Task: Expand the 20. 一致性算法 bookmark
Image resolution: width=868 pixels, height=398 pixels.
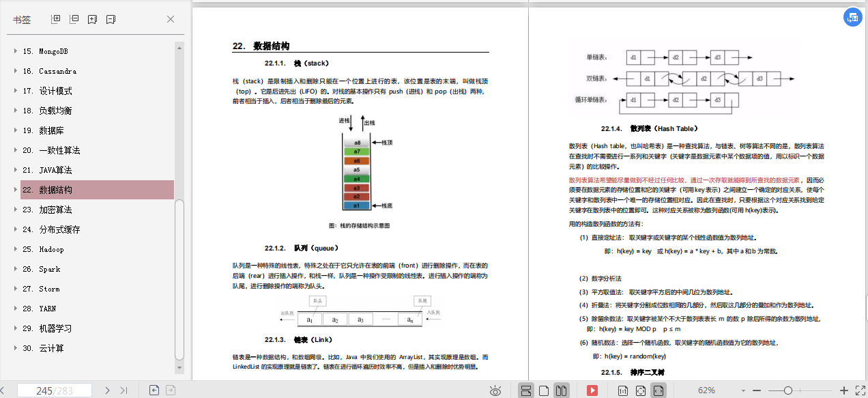Action: pyautogui.click(x=15, y=150)
